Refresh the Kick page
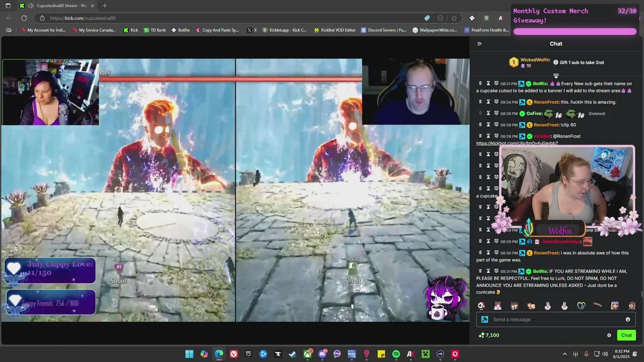The height and width of the screenshot is (362, 644). (x=24, y=18)
